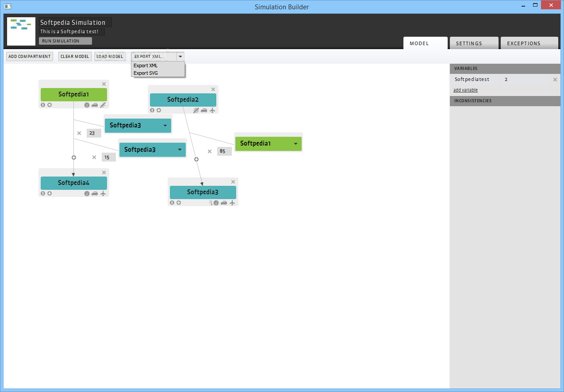Toggle gear icon on Softpedia4 compartment
The width and height of the screenshot is (564, 392).
[x=87, y=193]
